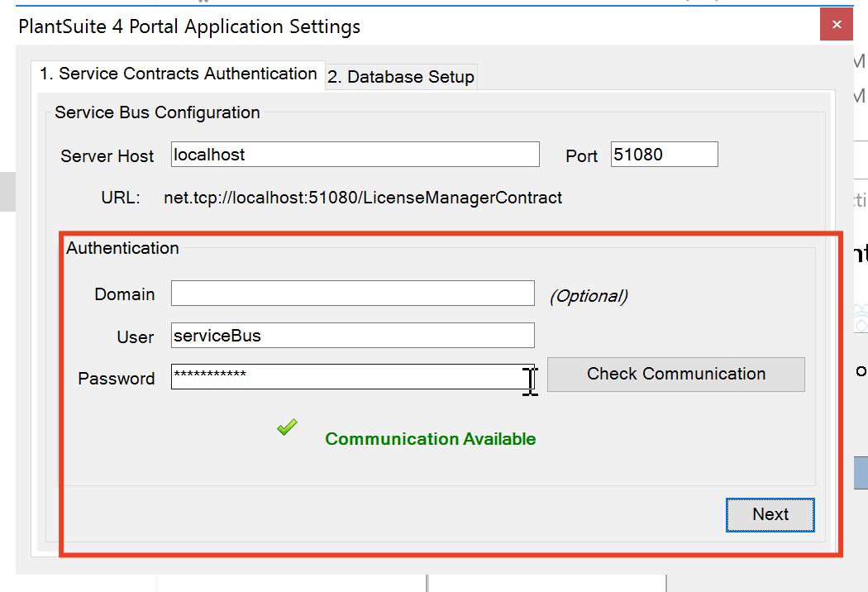Click the (Optional) hint text

click(589, 296)
